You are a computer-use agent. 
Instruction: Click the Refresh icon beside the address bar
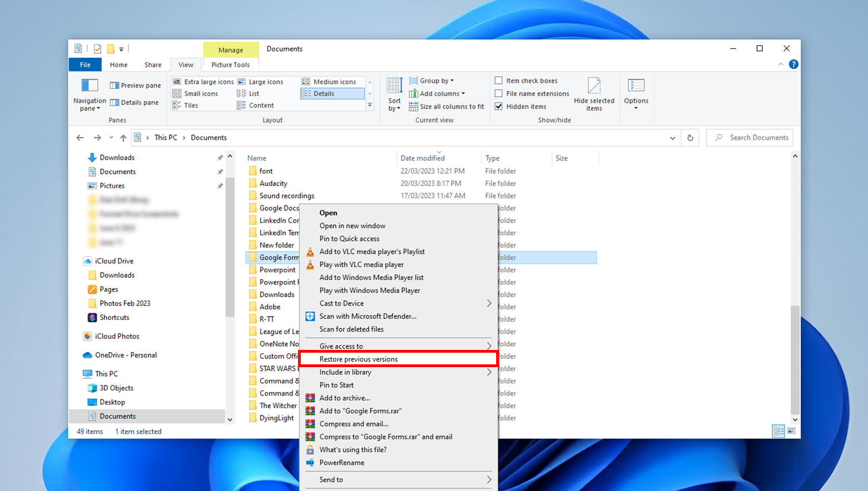(x=690, y=137)
